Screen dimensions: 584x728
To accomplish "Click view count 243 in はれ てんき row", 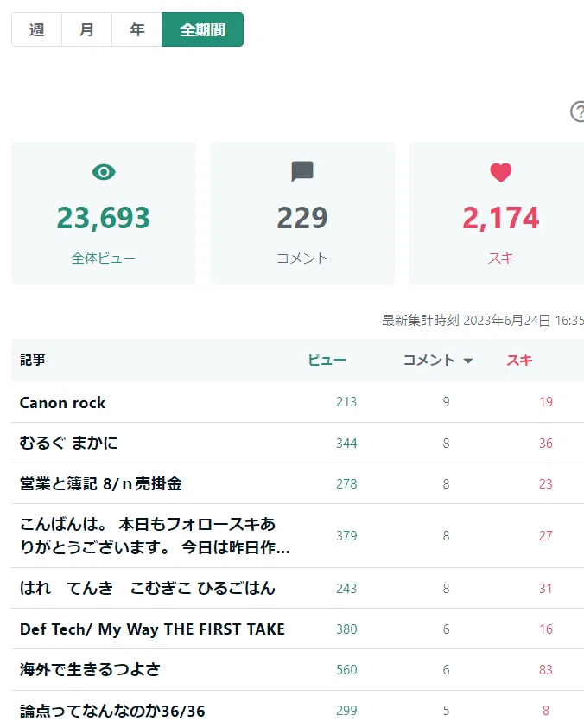I will point(346,589).
